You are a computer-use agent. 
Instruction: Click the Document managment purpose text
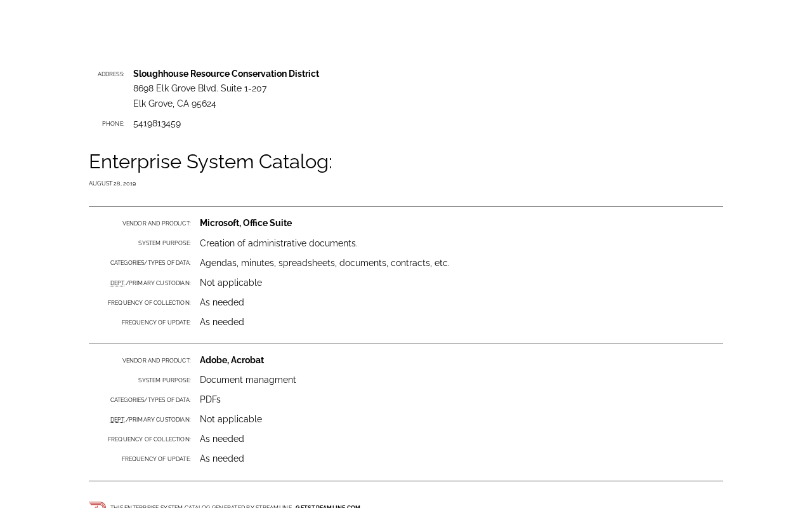point(248,380)
